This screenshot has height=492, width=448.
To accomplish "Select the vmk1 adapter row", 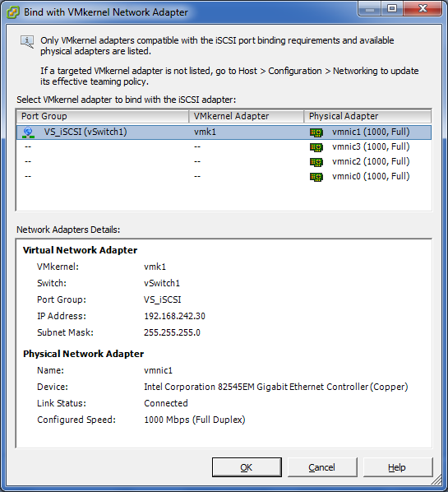I will pyautogui.click(x=224, y=132).
